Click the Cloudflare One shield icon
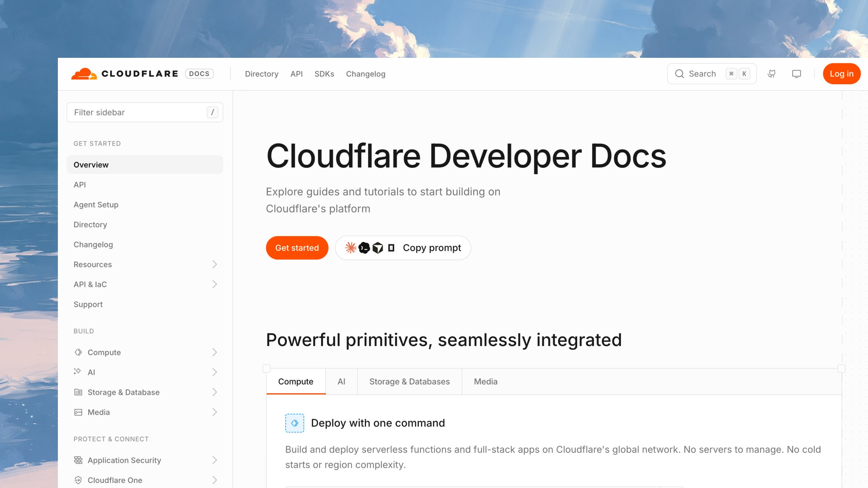The image size is (868, 488). point(78,480)
